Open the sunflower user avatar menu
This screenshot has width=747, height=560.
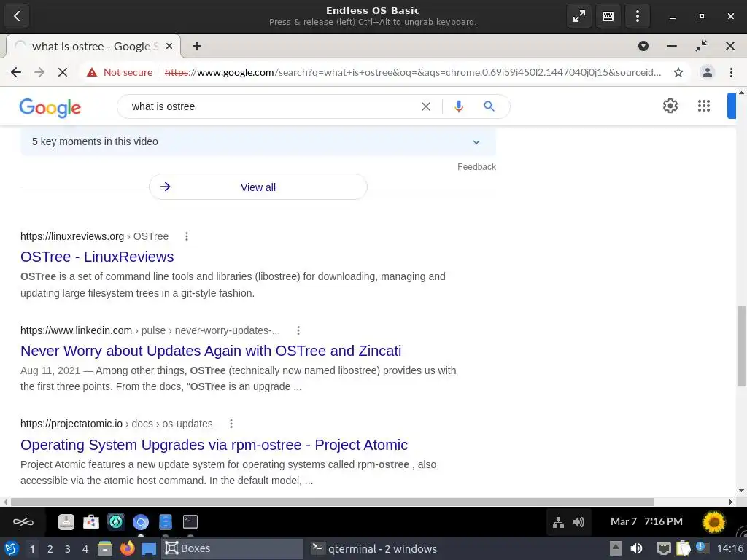[713, 522]
